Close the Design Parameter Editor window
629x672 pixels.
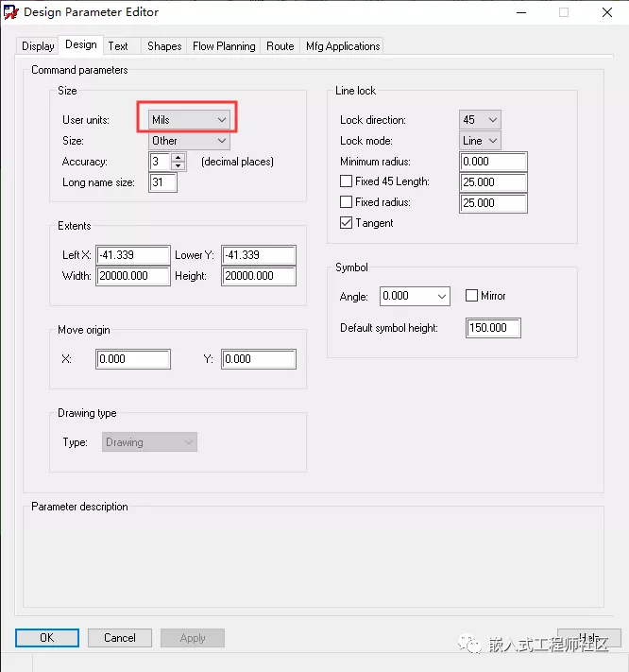[607, 12]
